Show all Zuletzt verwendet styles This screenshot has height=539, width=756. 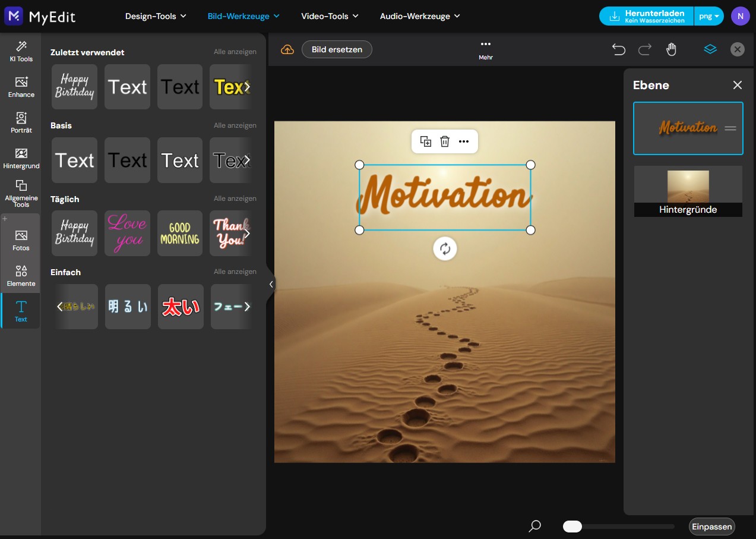click(x=235, y=52)
